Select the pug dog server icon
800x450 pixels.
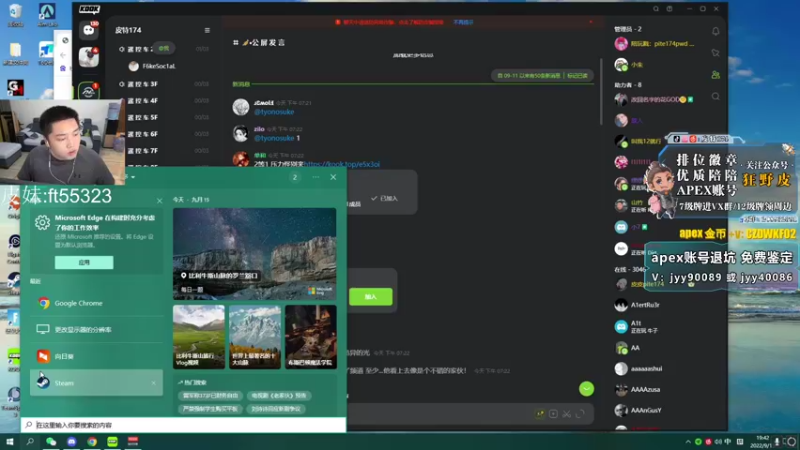89,57
